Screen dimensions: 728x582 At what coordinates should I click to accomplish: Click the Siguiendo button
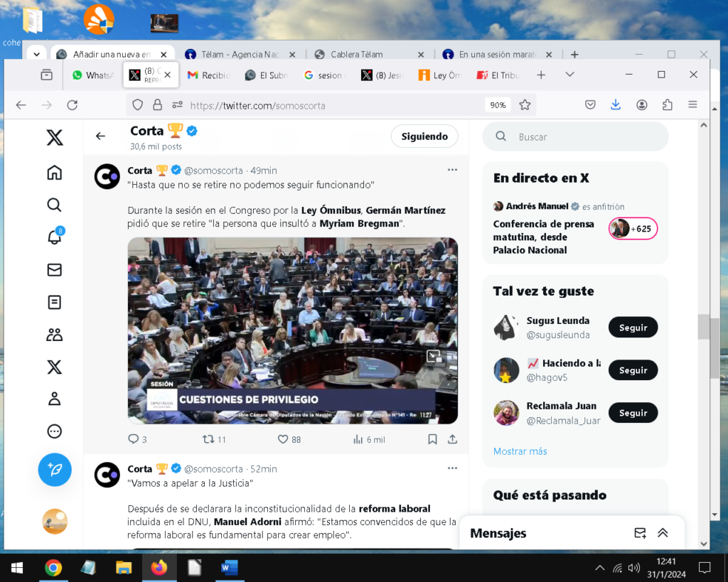tap(424, 136)
